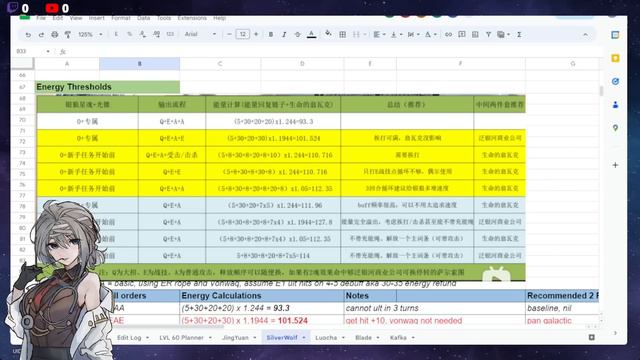Format the cell as percent
Screen dimensions: 640x360
pos(129,35)
